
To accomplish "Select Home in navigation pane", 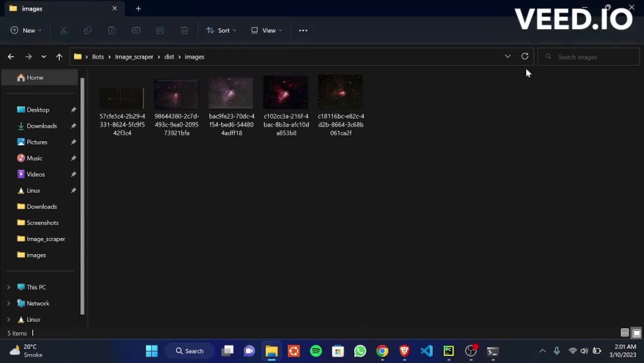I will pos(40,77).
